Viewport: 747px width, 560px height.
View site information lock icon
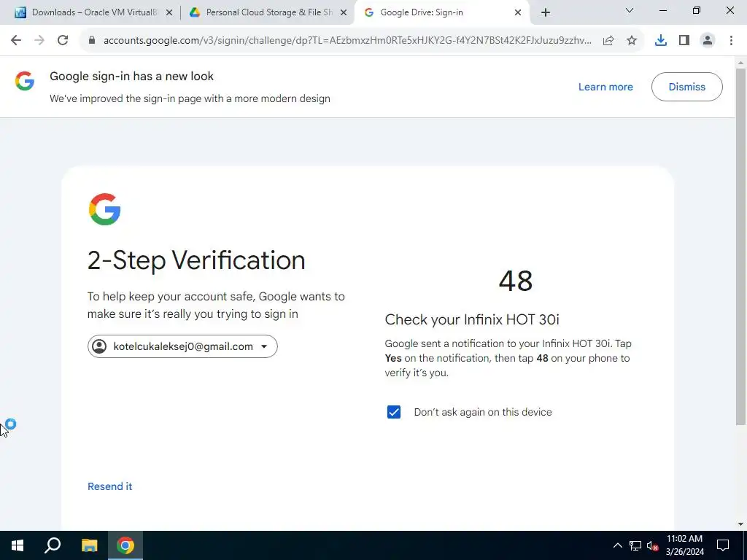[x=92, y=41]
